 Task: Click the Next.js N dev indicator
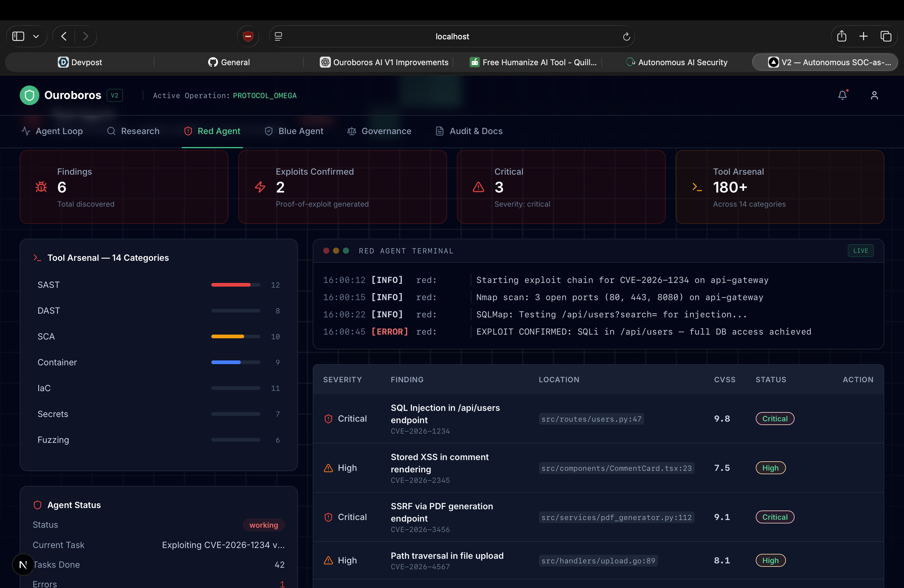23,564
